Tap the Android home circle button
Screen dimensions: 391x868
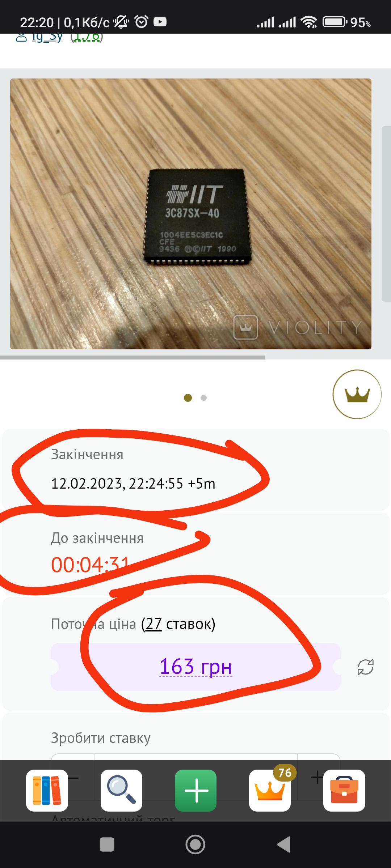point(195,844)
